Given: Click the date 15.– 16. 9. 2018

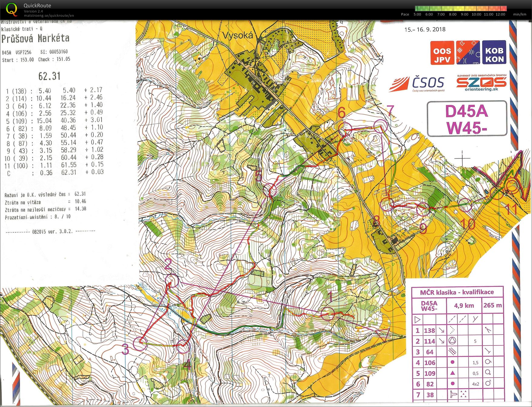Looking at the screenshot, I should [x=425, y=29].
